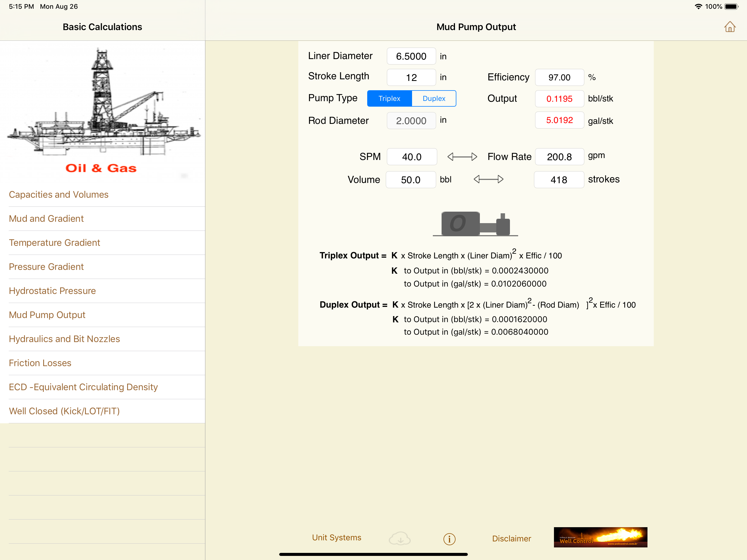The width and height of the screenshot is (747, 560).
Task: Edit the strokes field showing 418
Action: (x=559, y=180)
